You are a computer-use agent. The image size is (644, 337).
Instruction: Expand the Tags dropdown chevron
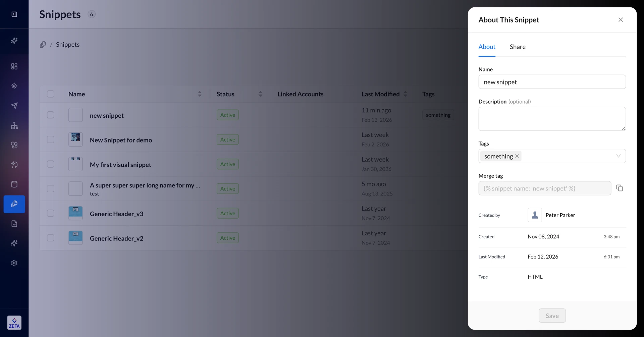618,156
